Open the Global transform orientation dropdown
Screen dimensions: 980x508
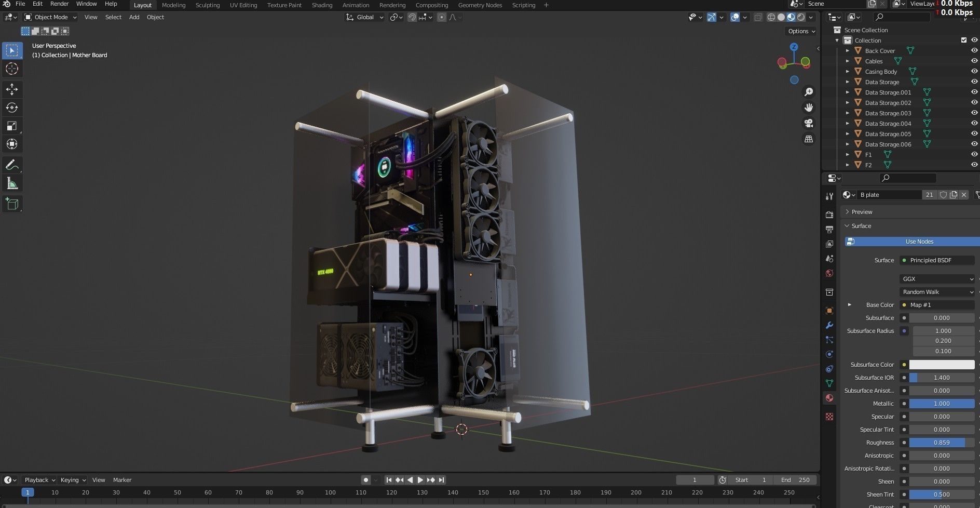(365, 17)
